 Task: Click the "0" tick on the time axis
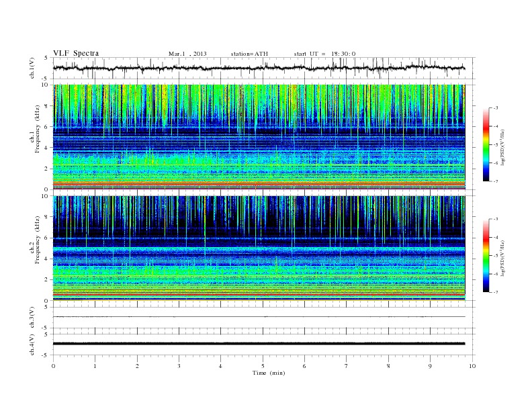53,366
